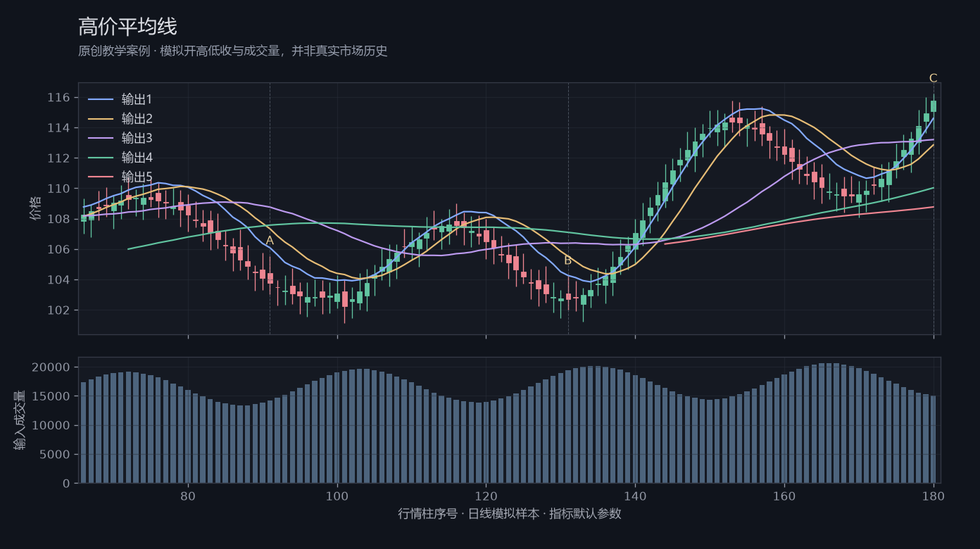The height and width of the screenshot is (549, 980).
Task: Select the bar-index tick labeled 140
Action: pyautogui.click(x=635, y=496)
